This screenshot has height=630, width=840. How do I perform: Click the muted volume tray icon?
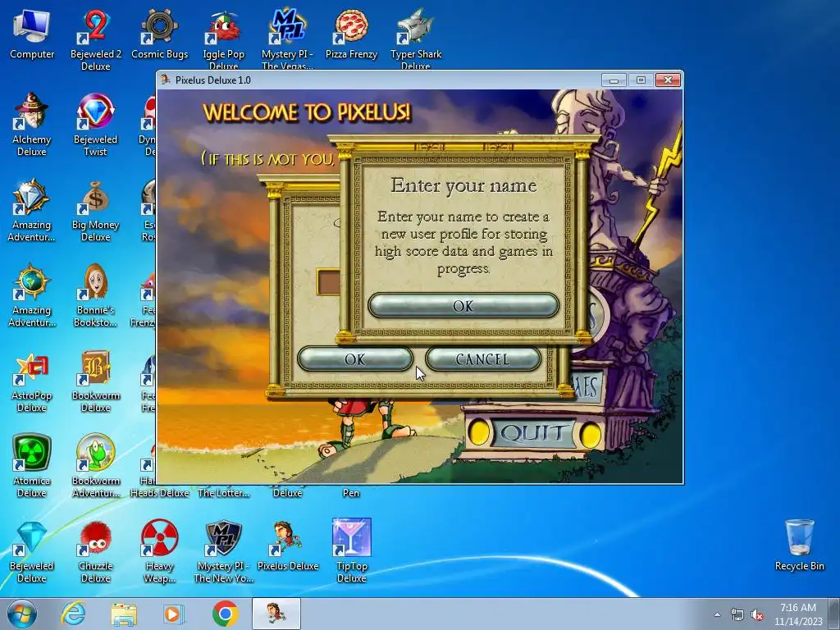click(757, 615)
